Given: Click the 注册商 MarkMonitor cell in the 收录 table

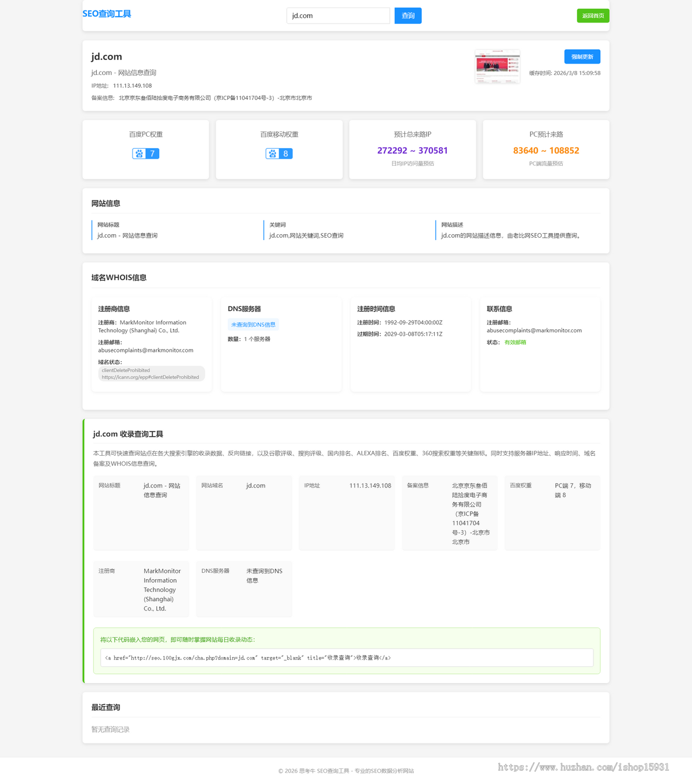Looking at the screenshot, I should pyautogui.click(x=141, y=590).
